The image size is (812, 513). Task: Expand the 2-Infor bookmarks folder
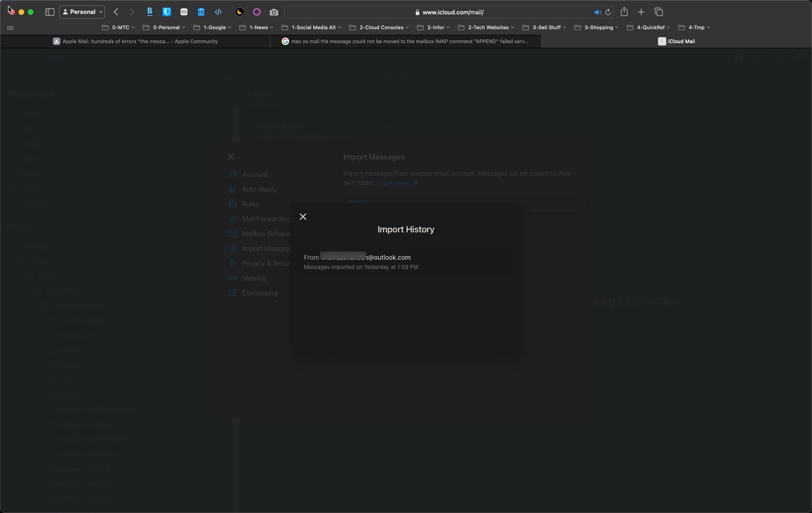(x=433, y=27)
